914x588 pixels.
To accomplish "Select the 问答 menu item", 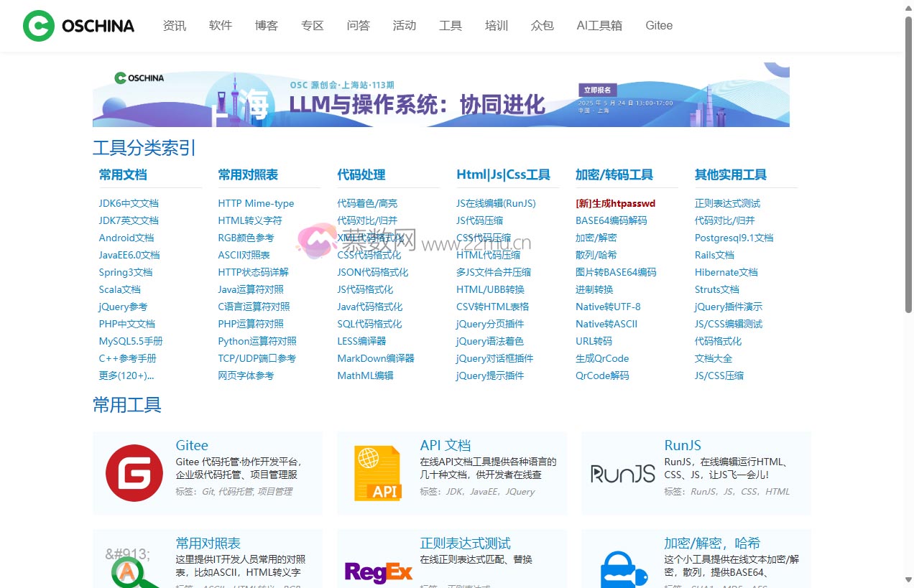I will 359,25.
